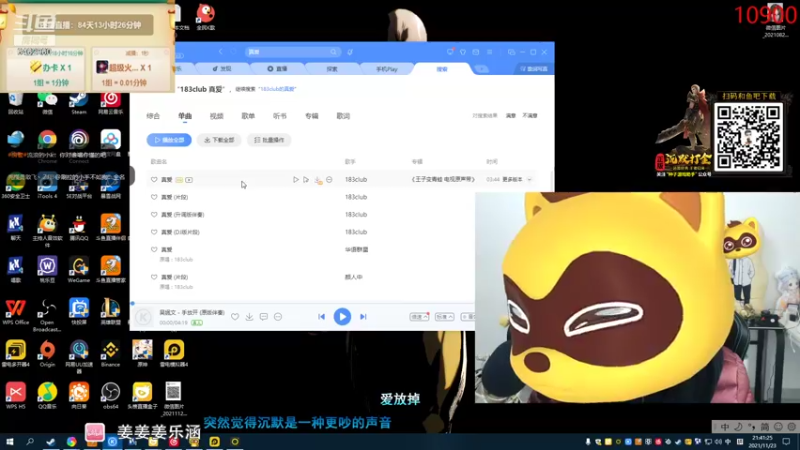Open QQ音乐 desktop icon
800x450 pixels.
click(47, 396)
